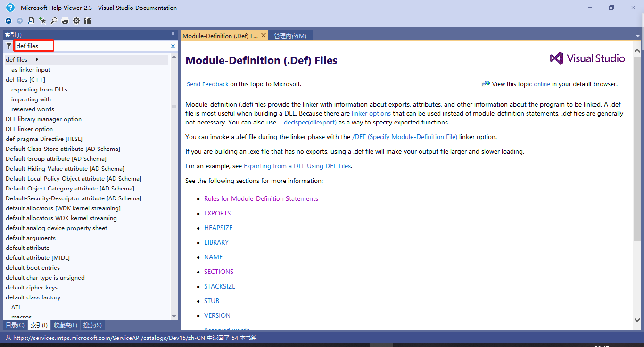This screenshot has width=644, height=347.
Task: Open the NAME section link
Action: (x=213, y=257)
